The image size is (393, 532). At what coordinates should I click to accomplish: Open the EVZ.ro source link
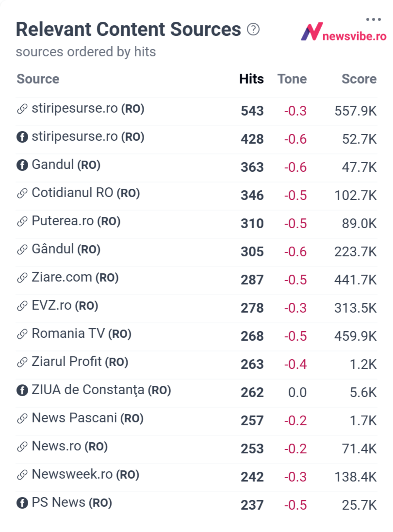tap(65, 306)
